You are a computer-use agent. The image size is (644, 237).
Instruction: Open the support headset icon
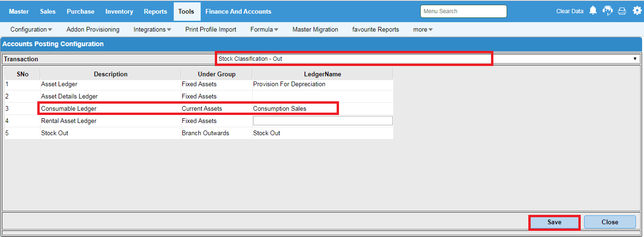608,10
